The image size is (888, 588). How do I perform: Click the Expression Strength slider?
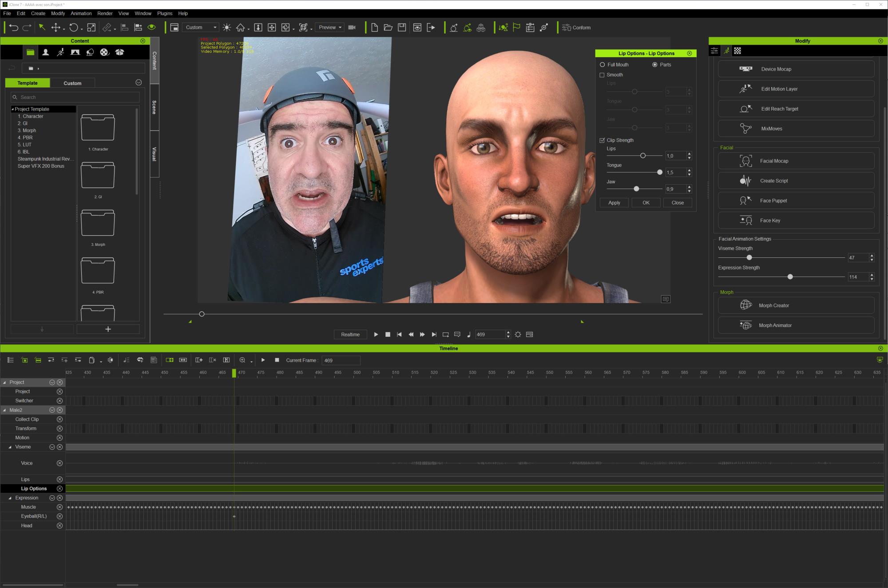pos(781,277)
